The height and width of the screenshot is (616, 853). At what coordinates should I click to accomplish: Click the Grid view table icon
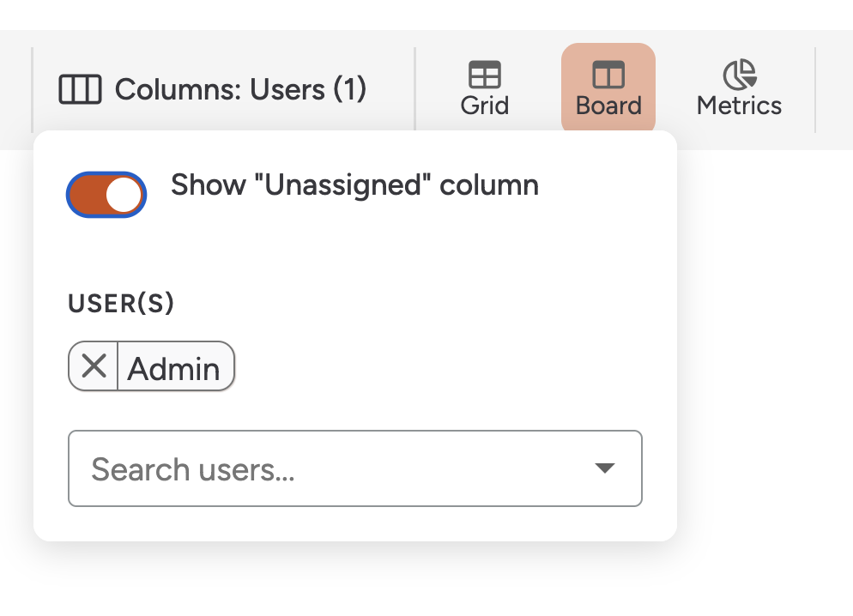click(x=484, y=75)
